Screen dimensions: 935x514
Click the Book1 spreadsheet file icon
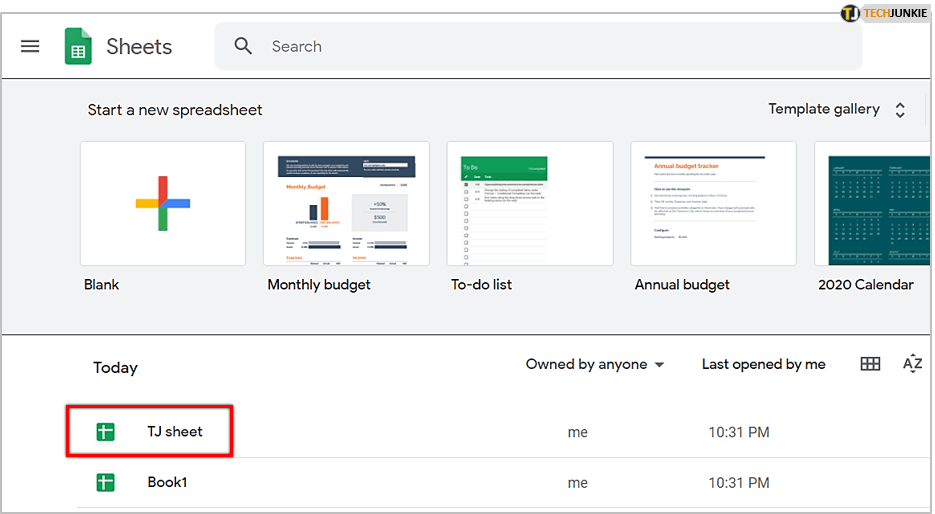(105, 482)
